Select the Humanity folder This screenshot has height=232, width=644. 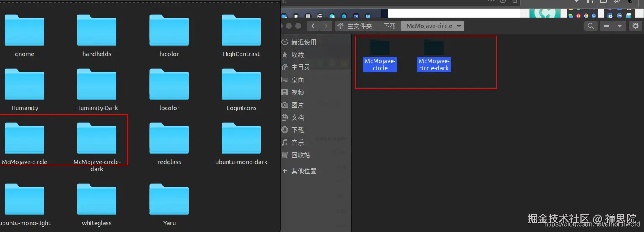click(x=24, y=90)
